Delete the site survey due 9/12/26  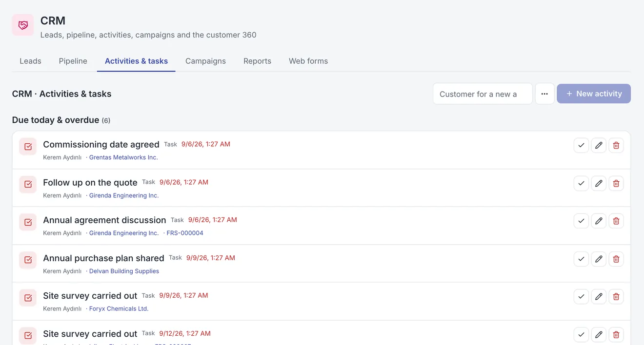pos(616,334)
